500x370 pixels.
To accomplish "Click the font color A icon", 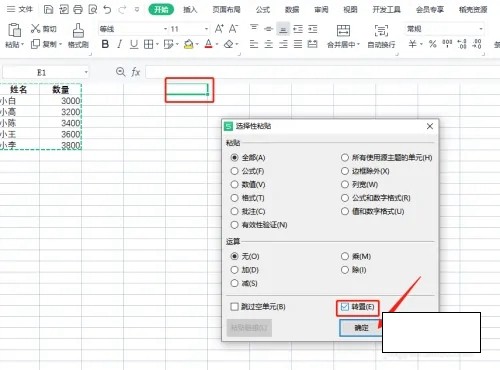I will coord(209,44).
